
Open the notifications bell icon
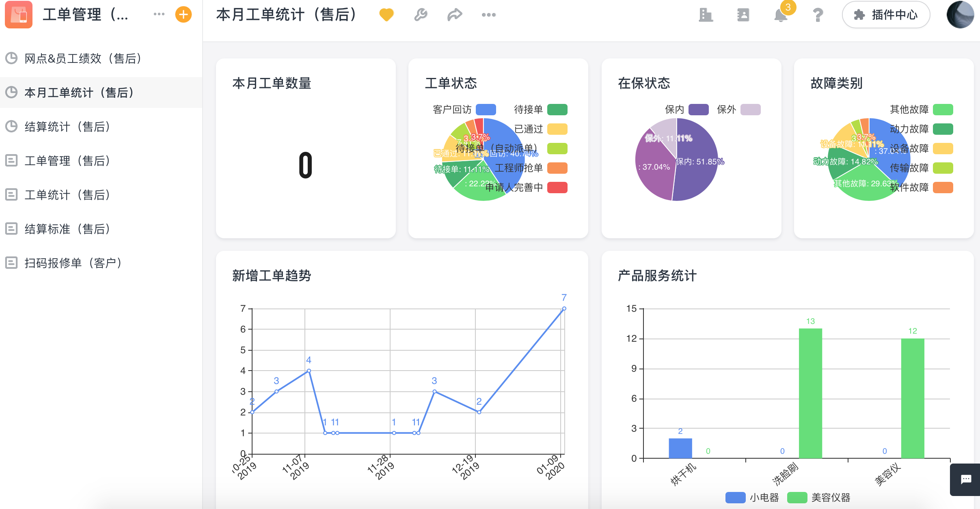point(781,15)
